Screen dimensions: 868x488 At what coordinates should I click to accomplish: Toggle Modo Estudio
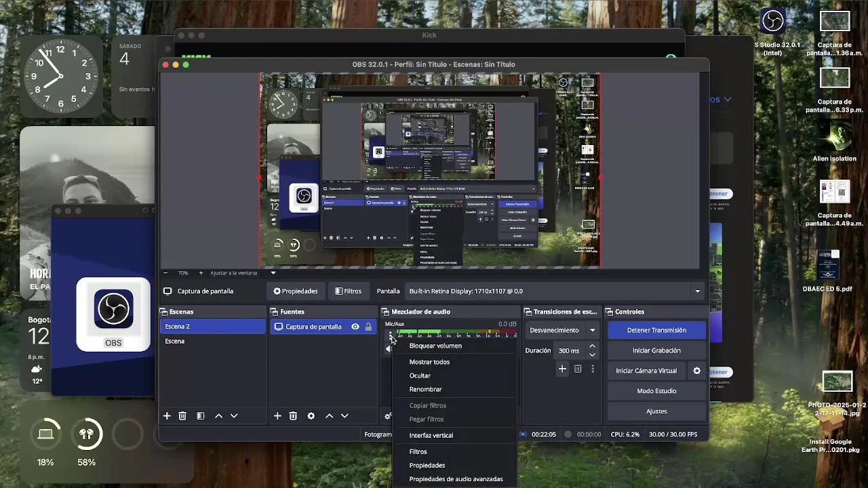click(656, 391)
